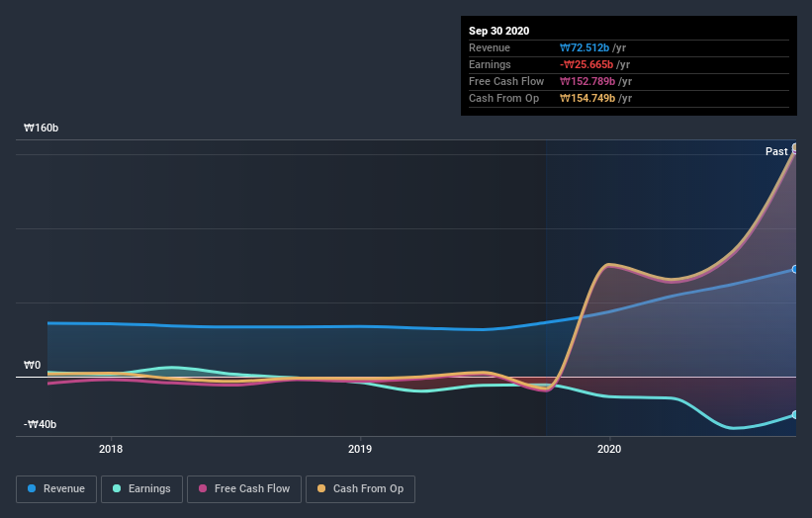812x518 pixels.
Task: Click the teal Earnings endpoint marker
Action: tap(795, 414)
